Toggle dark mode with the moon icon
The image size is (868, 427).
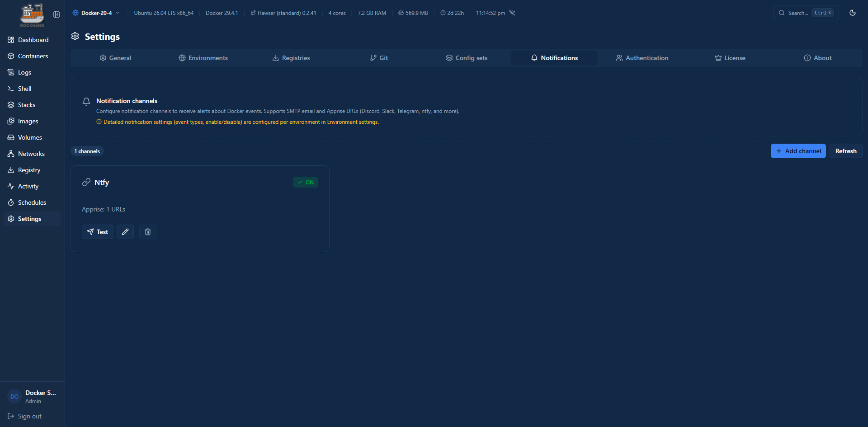(853, 13)
